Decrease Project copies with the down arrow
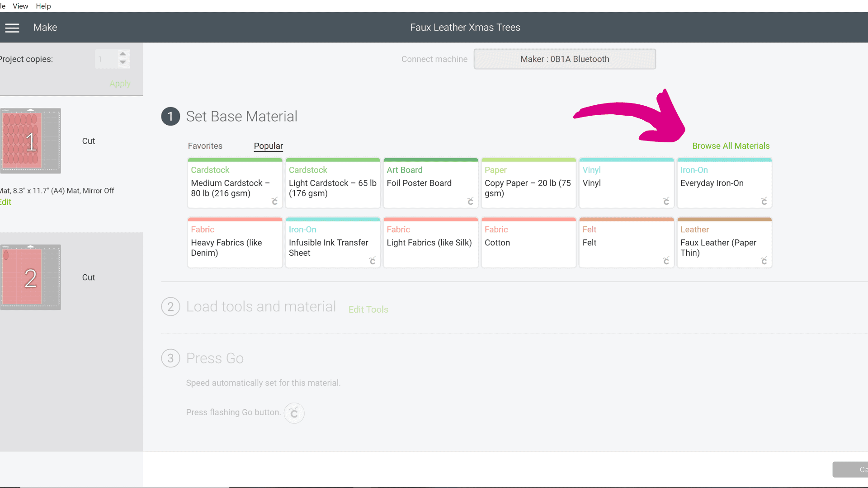868x488 pixels. pyautogui.click(x=123, y=64)
